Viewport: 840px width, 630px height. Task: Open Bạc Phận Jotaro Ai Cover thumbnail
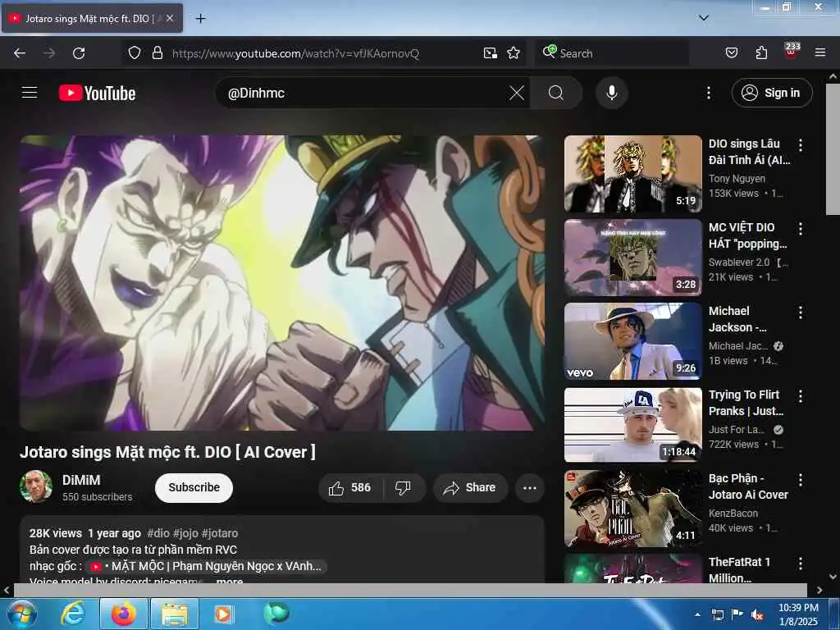coord(632,509)
